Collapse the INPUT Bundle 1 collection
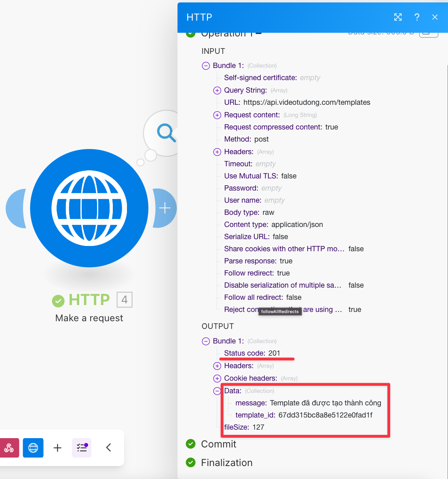This screenshot has width=448, height=479. pos(206,66)
